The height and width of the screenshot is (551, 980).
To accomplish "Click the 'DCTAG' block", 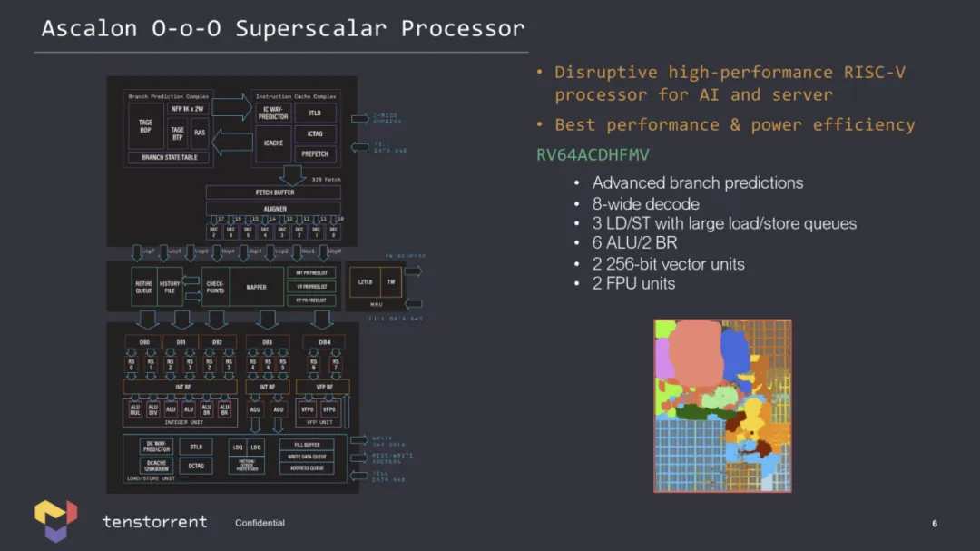I will pyautogui.click(x=196, y=466).
